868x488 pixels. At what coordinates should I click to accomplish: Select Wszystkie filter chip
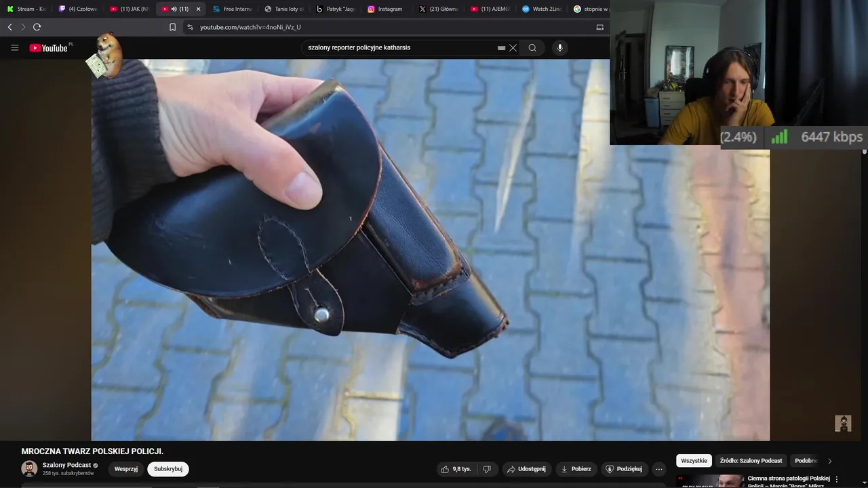[694, 461]
